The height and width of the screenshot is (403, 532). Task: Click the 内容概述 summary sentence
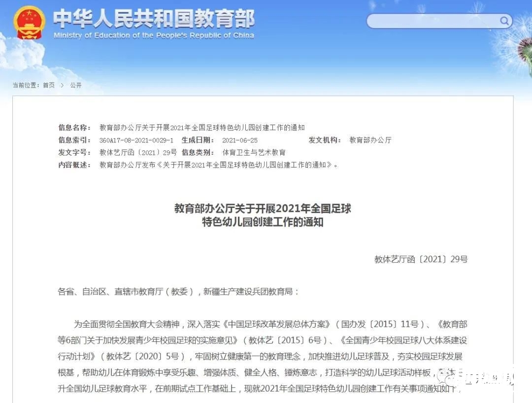click(219, 165)
